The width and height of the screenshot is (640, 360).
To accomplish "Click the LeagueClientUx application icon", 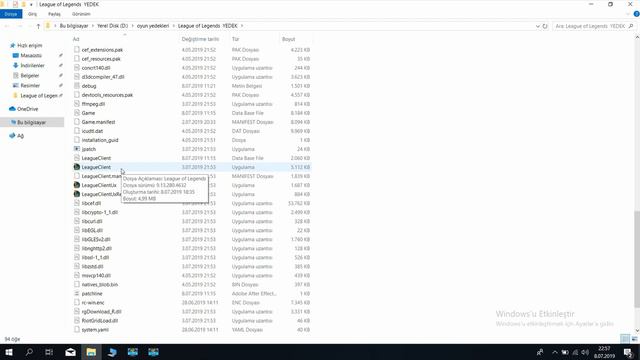I will pyautogui.click(x=77, y=185).
